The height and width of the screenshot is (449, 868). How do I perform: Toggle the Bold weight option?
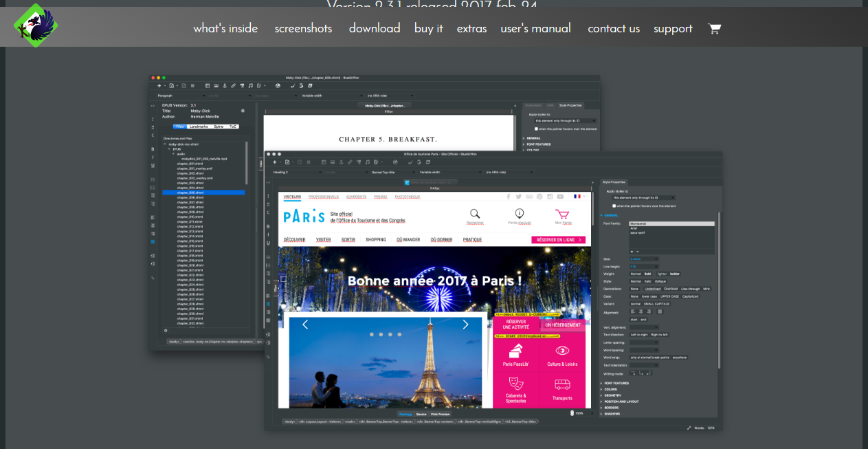click(647, 274)
